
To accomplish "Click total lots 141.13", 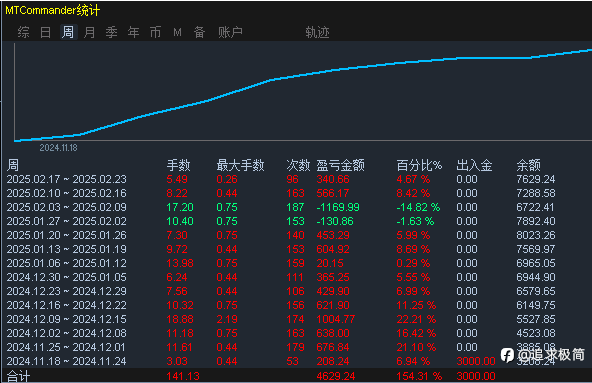I will coord(183,376).
